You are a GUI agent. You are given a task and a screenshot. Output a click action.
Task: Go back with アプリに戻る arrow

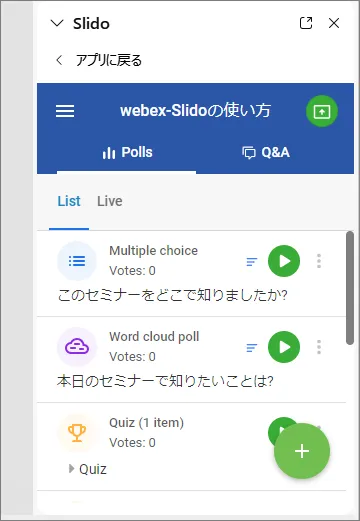click(x=59, y=60)
